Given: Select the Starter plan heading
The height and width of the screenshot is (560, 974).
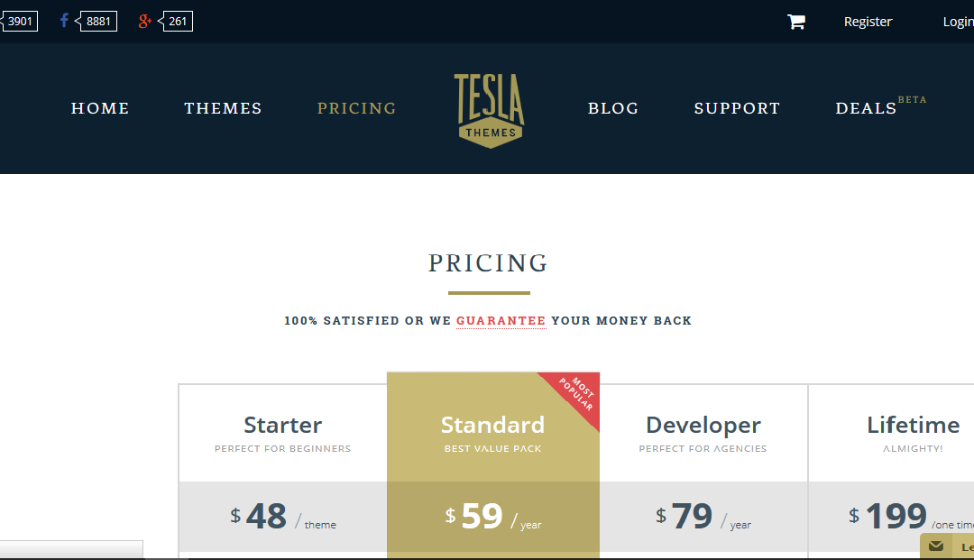Looking at the screenshot, I should click(x=282, y=426).
